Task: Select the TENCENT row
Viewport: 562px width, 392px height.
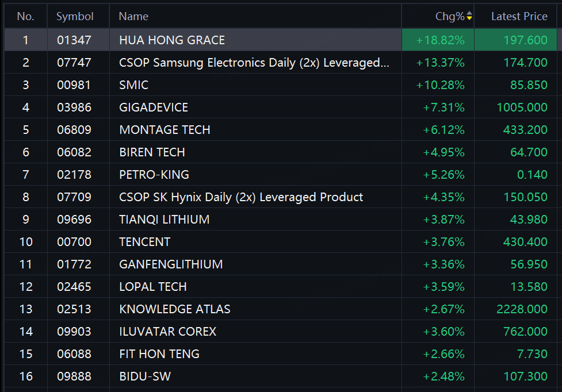Action: pos(281,241)
